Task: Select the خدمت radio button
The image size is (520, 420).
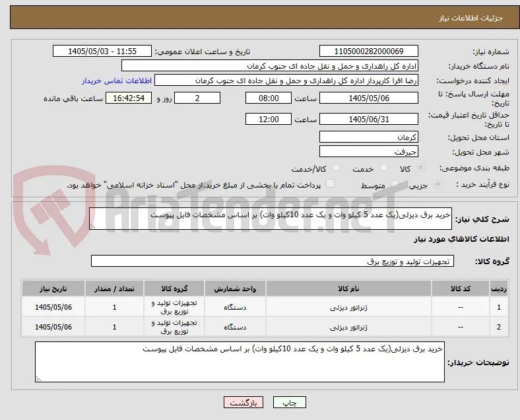Action: click(383, 168)
